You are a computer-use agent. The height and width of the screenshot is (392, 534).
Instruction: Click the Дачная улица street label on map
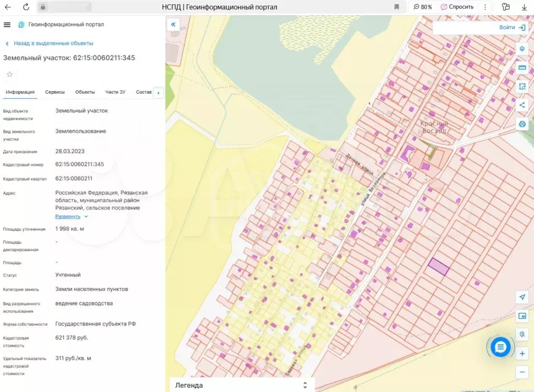click(x=360, y=164)
